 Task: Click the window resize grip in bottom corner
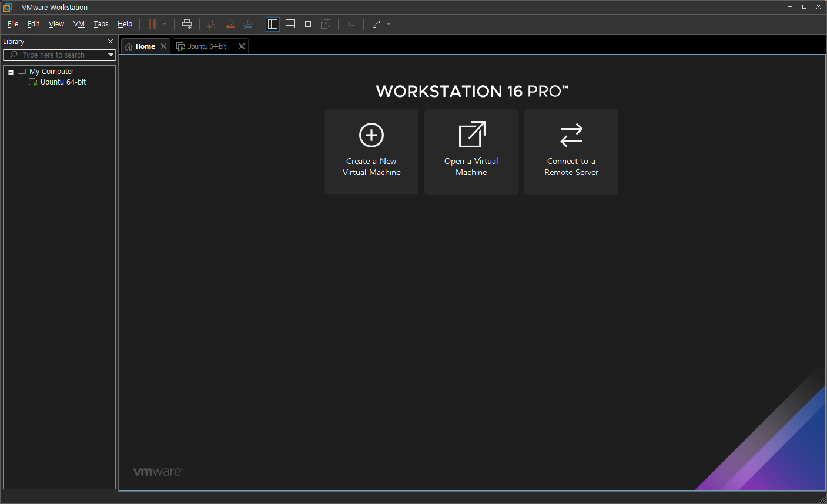click(x=822, y=499)
